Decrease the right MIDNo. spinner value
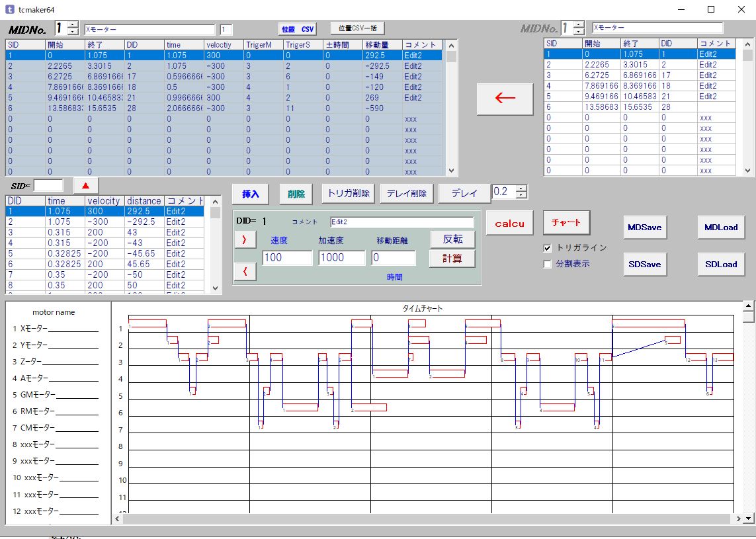 click(x=579, y=31)
